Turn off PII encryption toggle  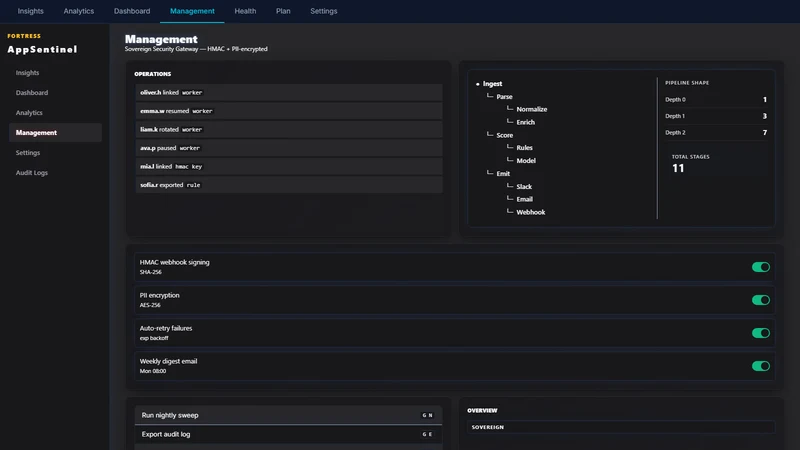click(x=761, y=300)
